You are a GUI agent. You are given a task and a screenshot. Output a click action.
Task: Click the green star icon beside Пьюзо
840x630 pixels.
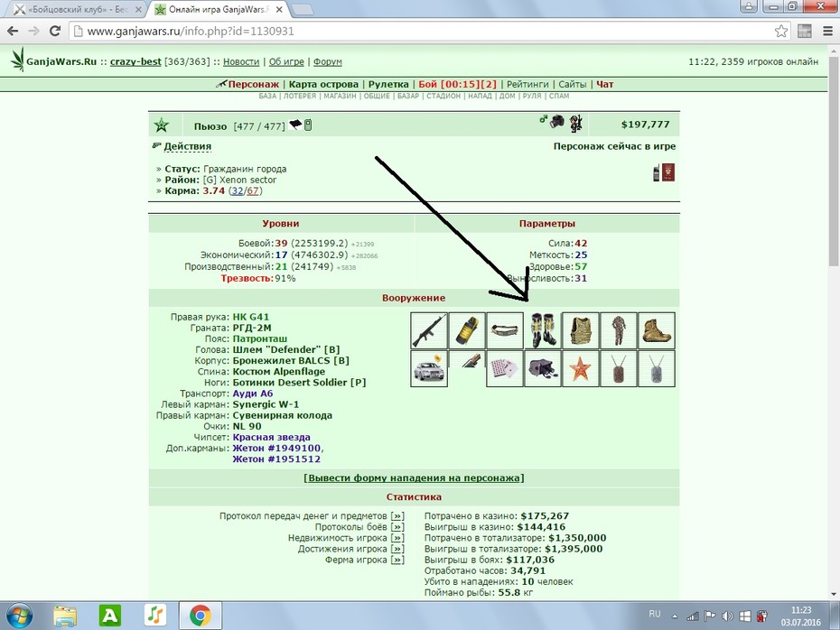pyautogui.click(x=162, y=125)
